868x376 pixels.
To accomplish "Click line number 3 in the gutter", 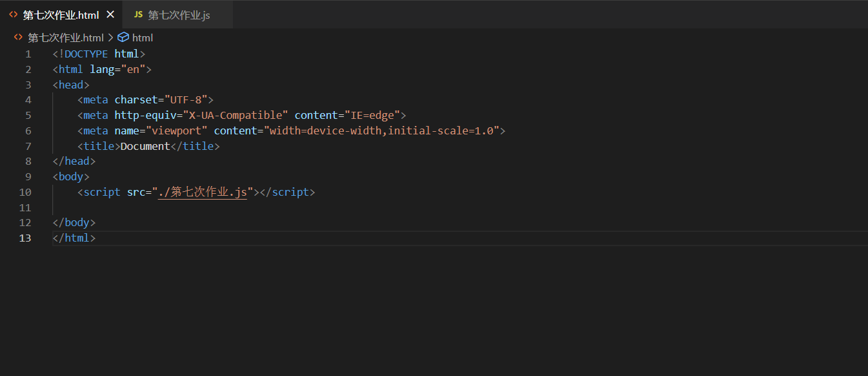I will point(28,85).
